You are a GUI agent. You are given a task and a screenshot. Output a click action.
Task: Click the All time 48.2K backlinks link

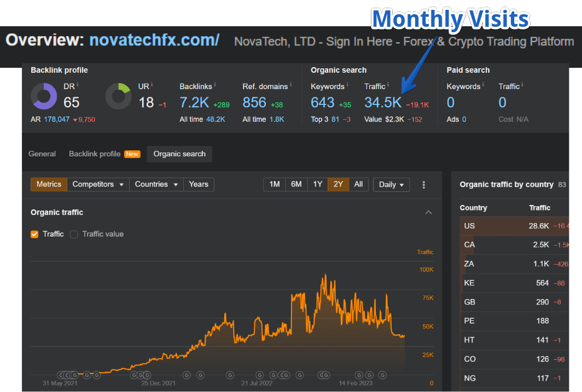(x=216, y=119)
